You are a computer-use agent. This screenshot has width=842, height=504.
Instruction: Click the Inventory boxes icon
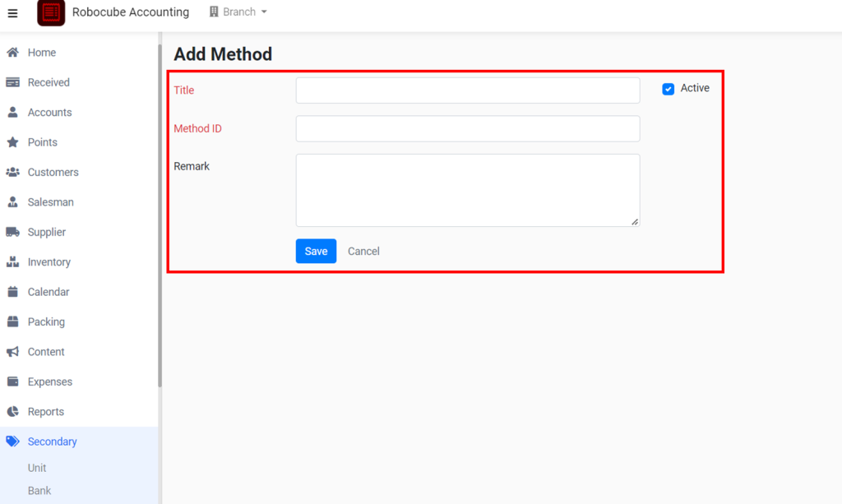[12, 262]
